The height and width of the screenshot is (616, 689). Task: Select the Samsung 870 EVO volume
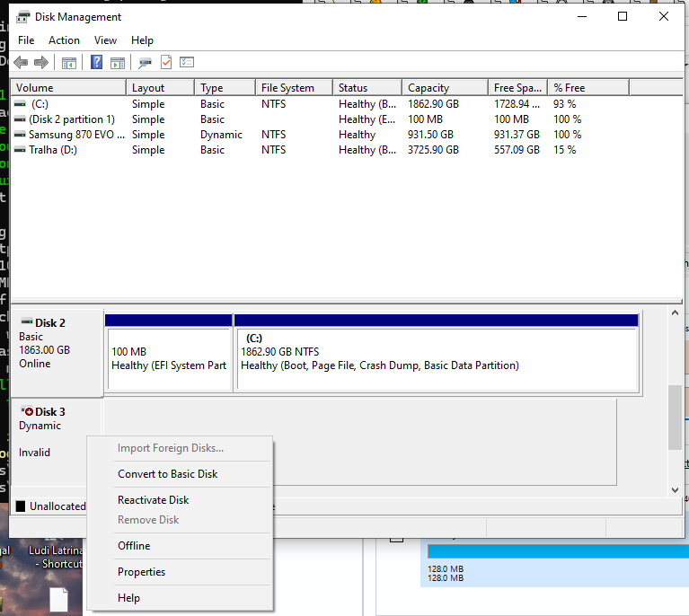point(77,135)
